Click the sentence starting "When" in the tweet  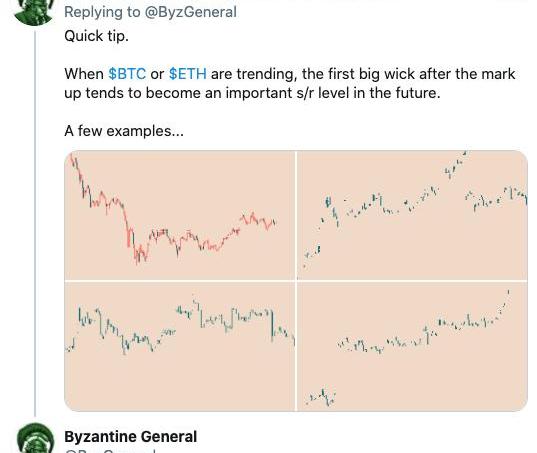[289, 83]
